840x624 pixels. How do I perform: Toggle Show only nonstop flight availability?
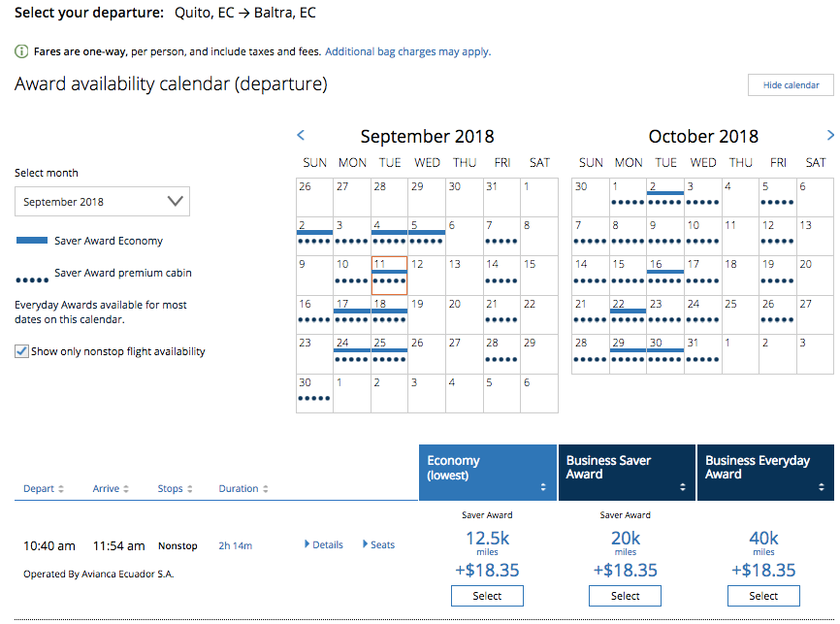coord(21,351)
